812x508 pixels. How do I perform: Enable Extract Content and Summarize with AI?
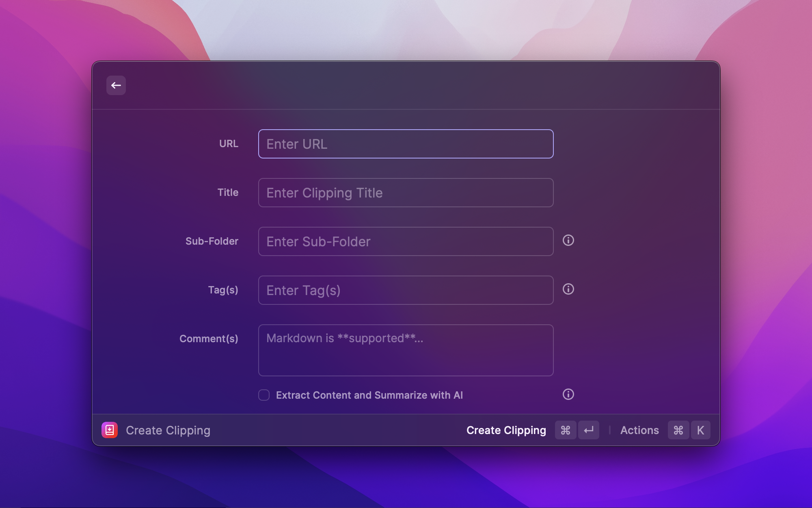click(263, 395)
